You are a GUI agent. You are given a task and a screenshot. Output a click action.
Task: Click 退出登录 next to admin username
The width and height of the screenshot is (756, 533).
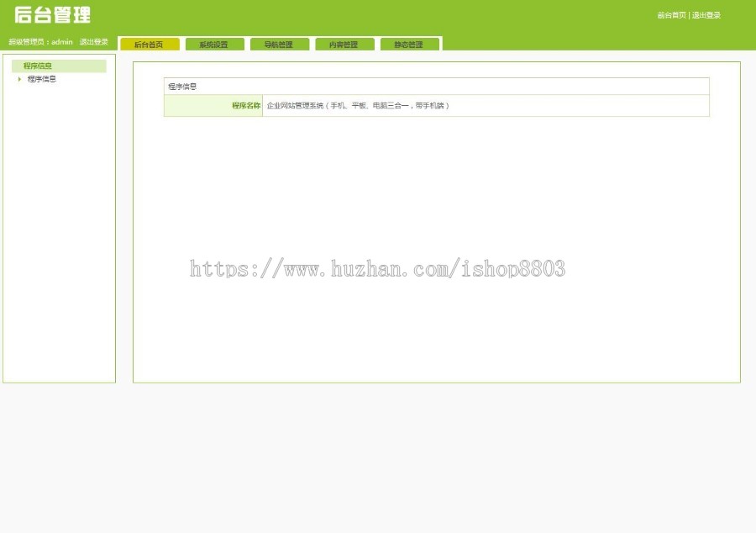pyautogui.click(x=94, y=42)
